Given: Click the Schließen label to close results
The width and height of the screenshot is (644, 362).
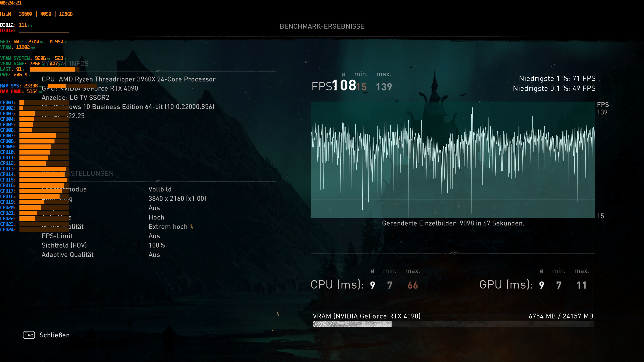Looking at the screenshot, I should click(55, 335).
